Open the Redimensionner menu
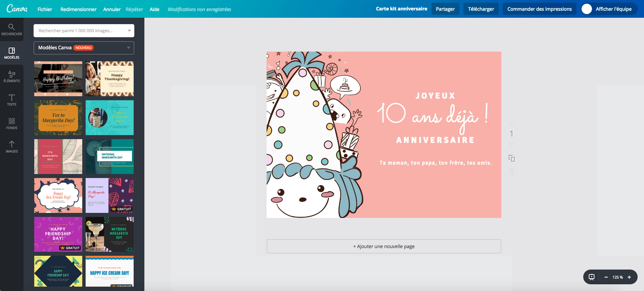Viewport: 644px width, 291px height. tap(78, 9)
